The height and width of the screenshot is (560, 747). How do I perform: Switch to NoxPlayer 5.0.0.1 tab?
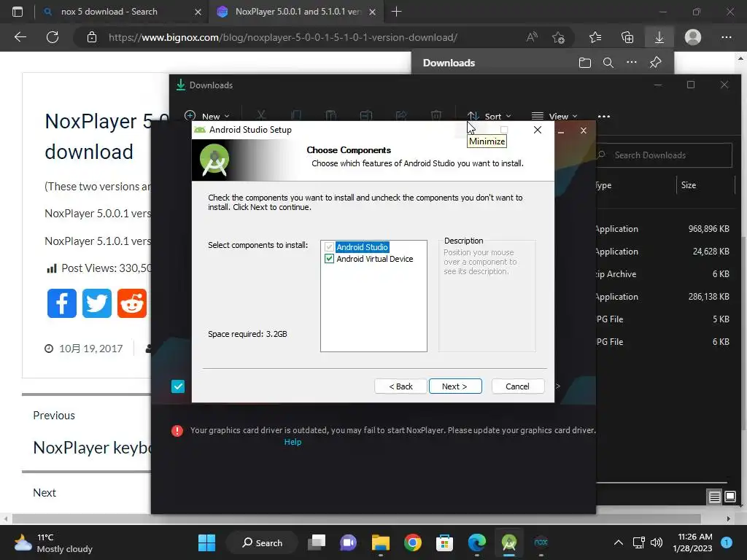click(298, 12)
